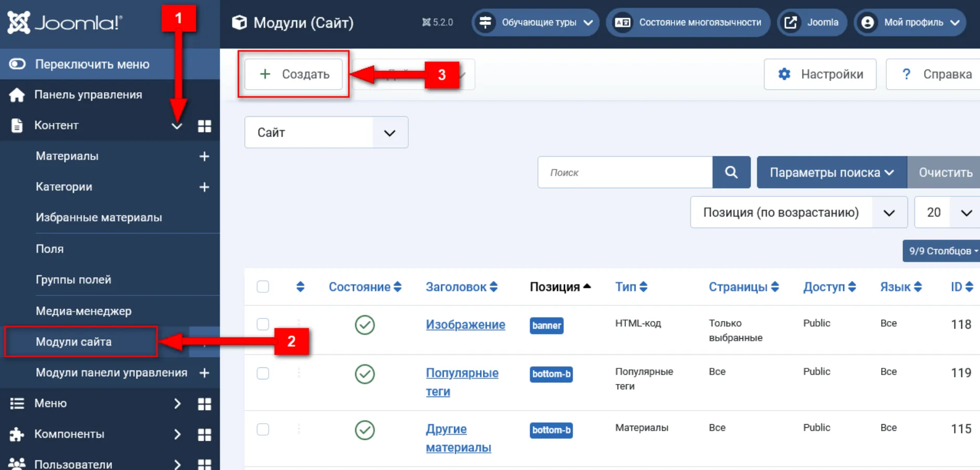This screenshot has height=470, width=980.
Task: Click the Создать button
Action: tap(294, 74)
